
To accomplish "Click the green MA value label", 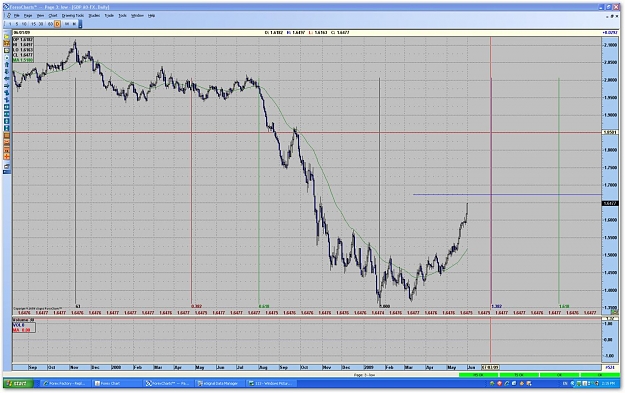I will click(23, 60).
